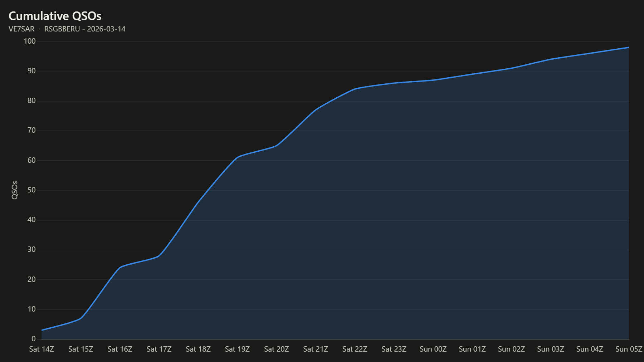Image resolution: width=644 pixels, height=362 pixels.
Task: Click the y-axis label 80
Action: [31, 101]
